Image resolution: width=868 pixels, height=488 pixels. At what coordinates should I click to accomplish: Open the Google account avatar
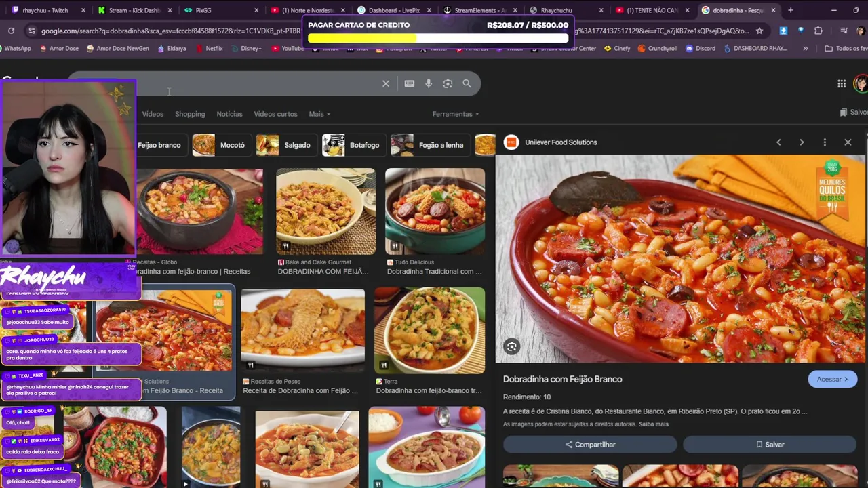pos(861,83)
